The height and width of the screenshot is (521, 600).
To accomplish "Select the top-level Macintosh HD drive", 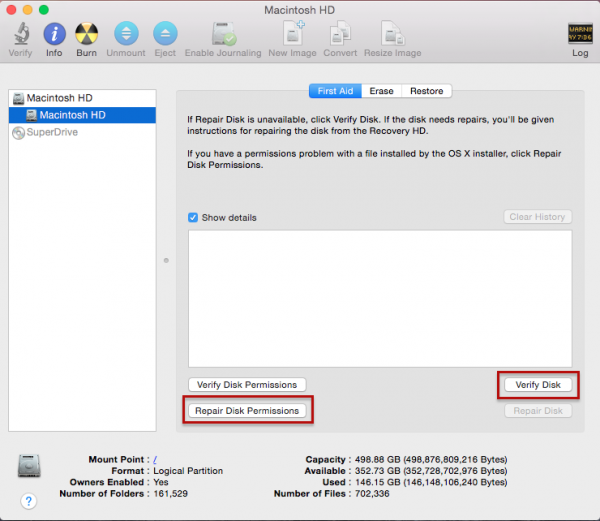I will click(82, 98).
